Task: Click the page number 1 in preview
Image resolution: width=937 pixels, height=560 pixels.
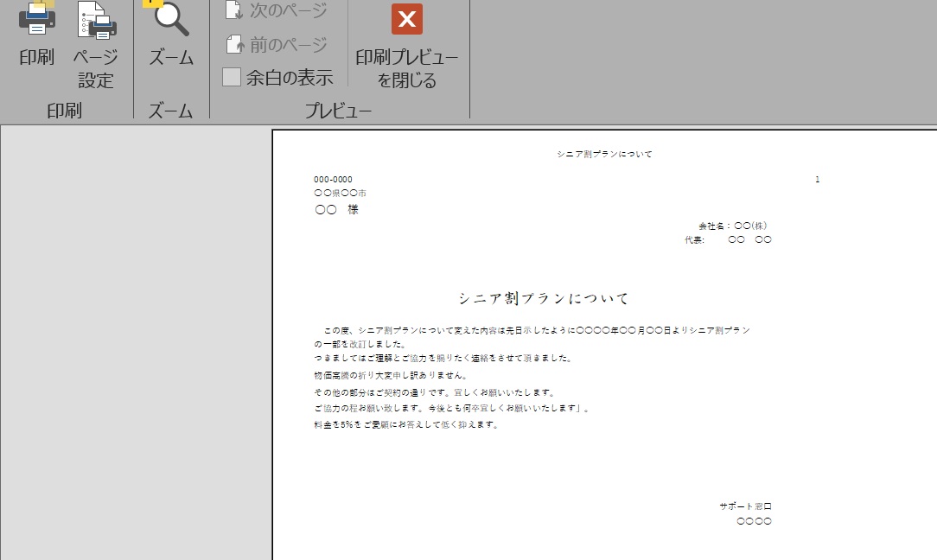Action: [x=817, y=180]
